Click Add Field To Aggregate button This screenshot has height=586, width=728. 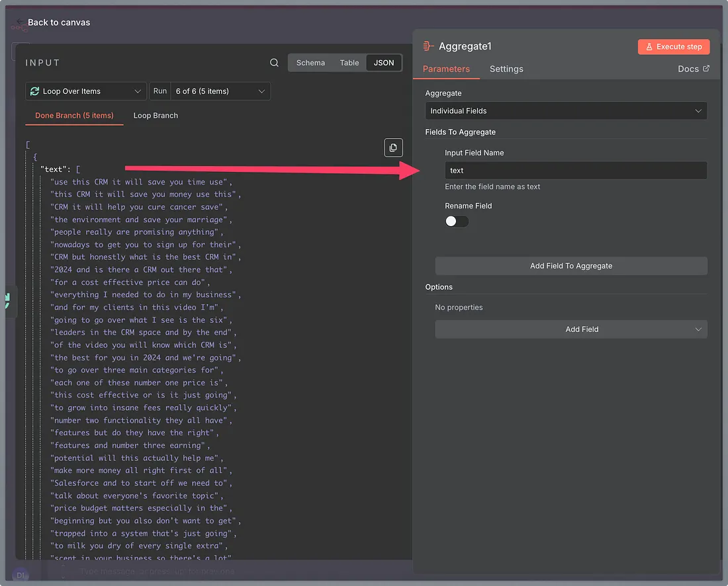(571, 266)
